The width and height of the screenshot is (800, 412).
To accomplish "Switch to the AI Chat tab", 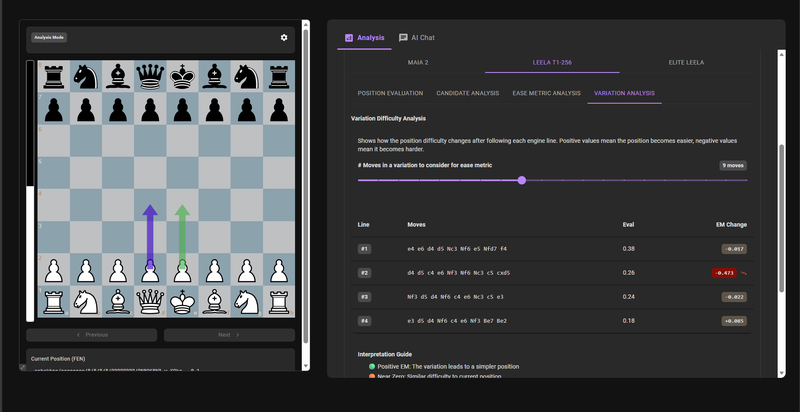I will pos(417,37).
